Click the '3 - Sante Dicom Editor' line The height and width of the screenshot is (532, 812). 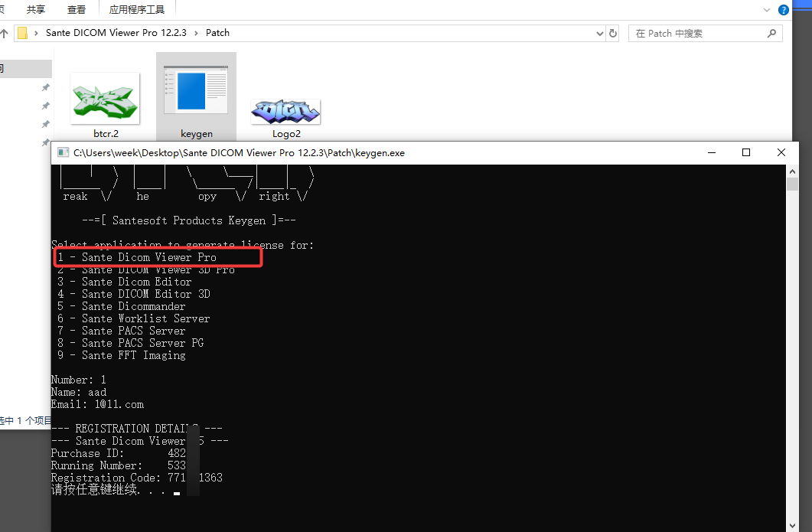(124, 282)
